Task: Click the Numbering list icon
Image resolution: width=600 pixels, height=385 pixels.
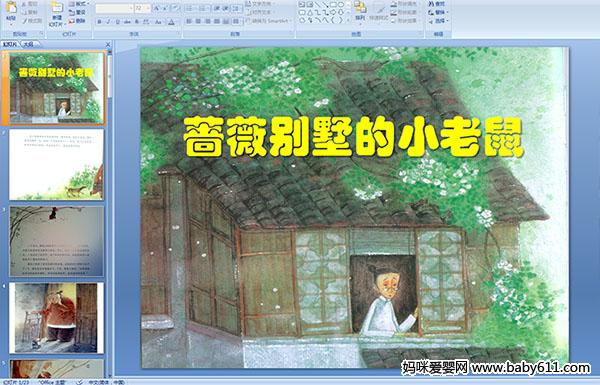Action: pyautogui.click(x=203, y=8)
